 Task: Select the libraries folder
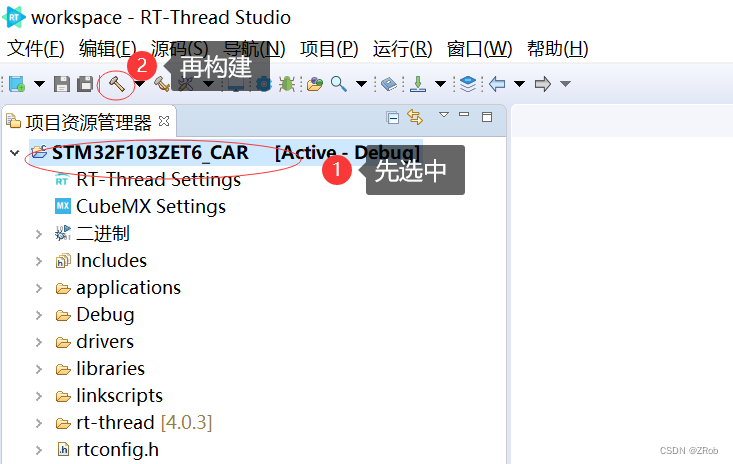[x=111, y=369]
